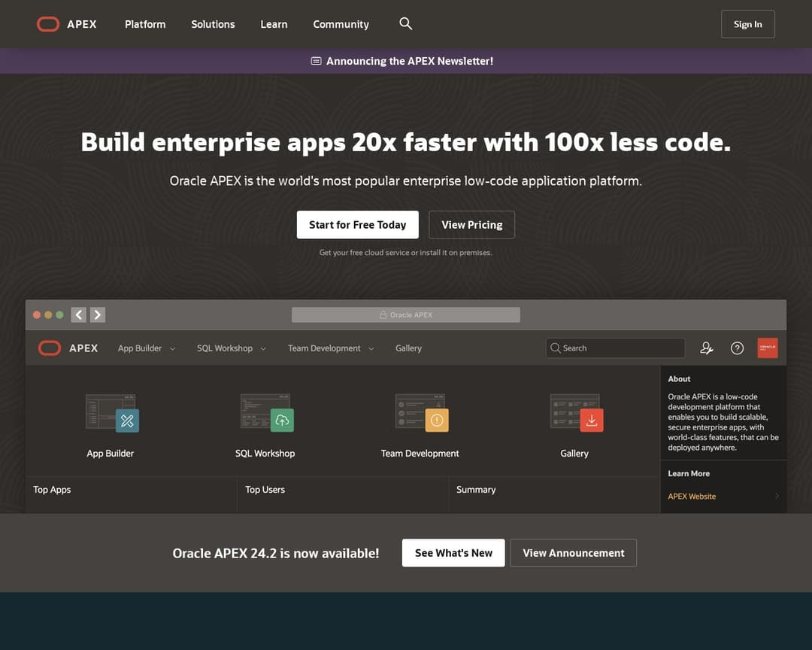Open the Team Development tile icon
The width and height of the screenshot is (812, 650).
click(x=422, y=413)
